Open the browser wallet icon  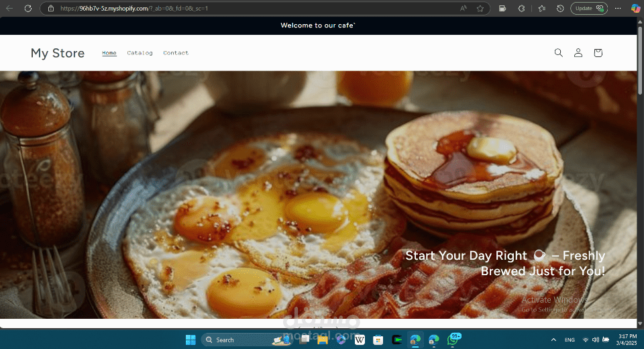502,8
